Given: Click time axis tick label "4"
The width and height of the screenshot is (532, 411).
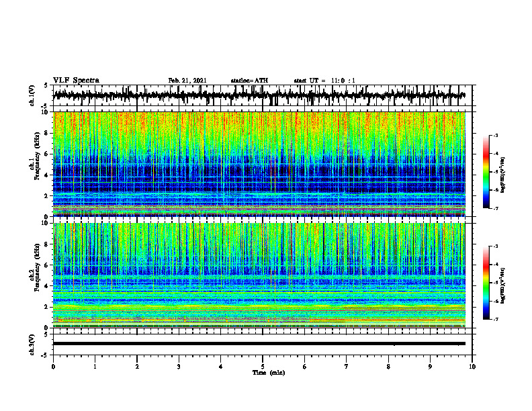Looking at the screenshot, I should coord(221,367).
